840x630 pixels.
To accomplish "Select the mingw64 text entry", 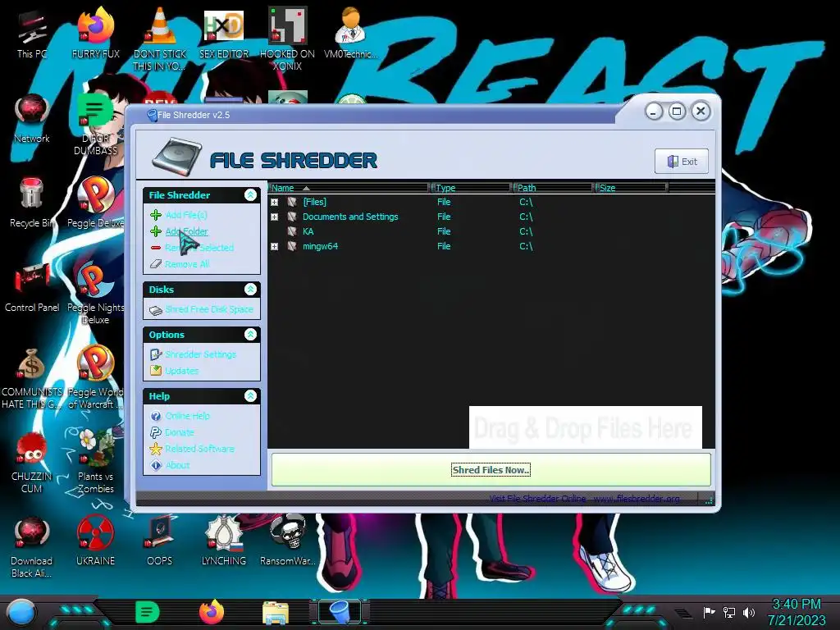I will [x=321, y=246].
